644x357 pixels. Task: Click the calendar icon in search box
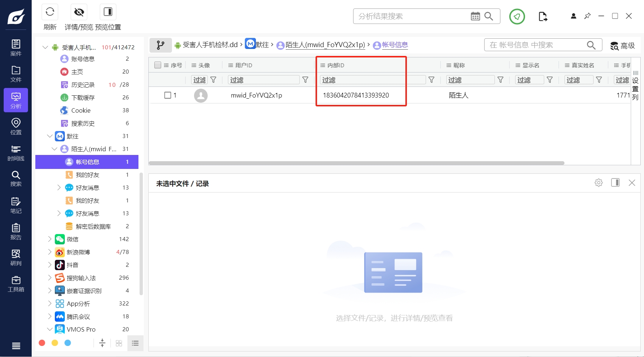475,16
